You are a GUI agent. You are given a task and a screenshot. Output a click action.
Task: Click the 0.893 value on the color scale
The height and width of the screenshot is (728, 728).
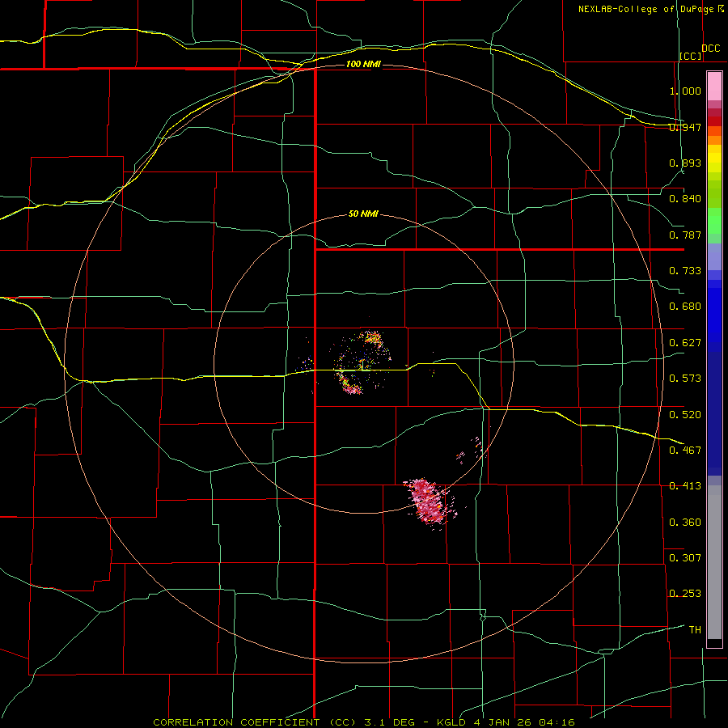click(685, 163)
